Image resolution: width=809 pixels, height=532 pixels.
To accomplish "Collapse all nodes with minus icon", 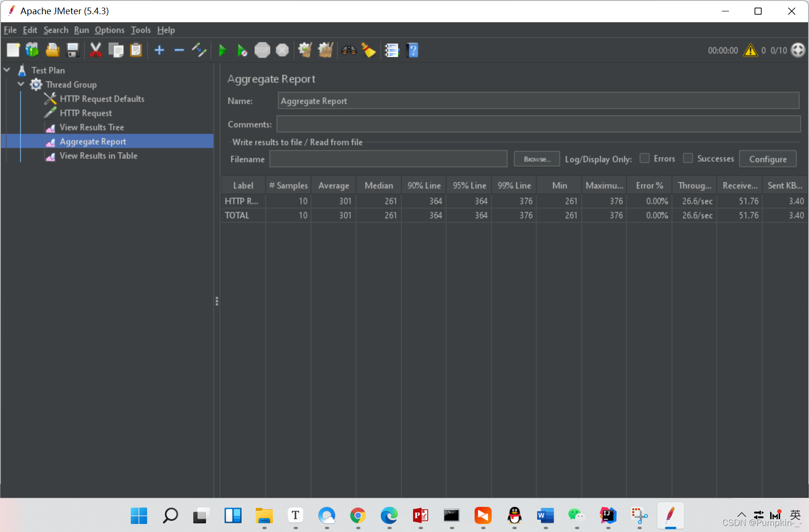I will [179, 50].
